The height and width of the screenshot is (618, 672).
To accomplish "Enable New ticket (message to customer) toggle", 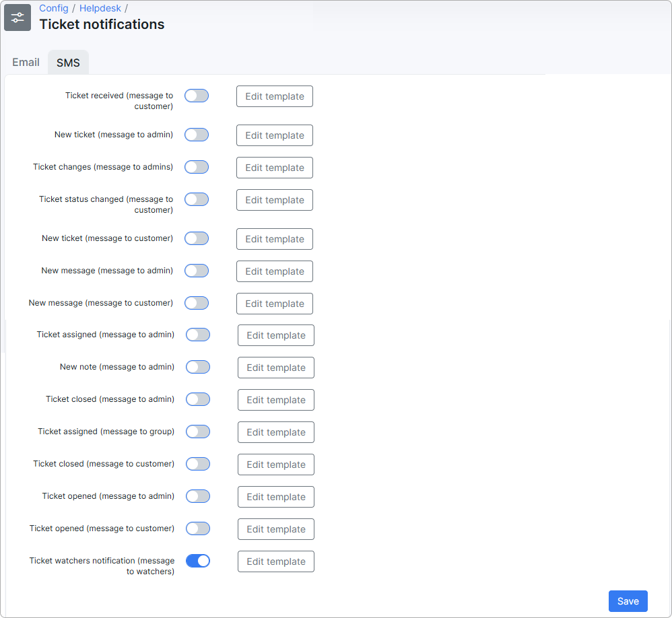I will point(197,238).
